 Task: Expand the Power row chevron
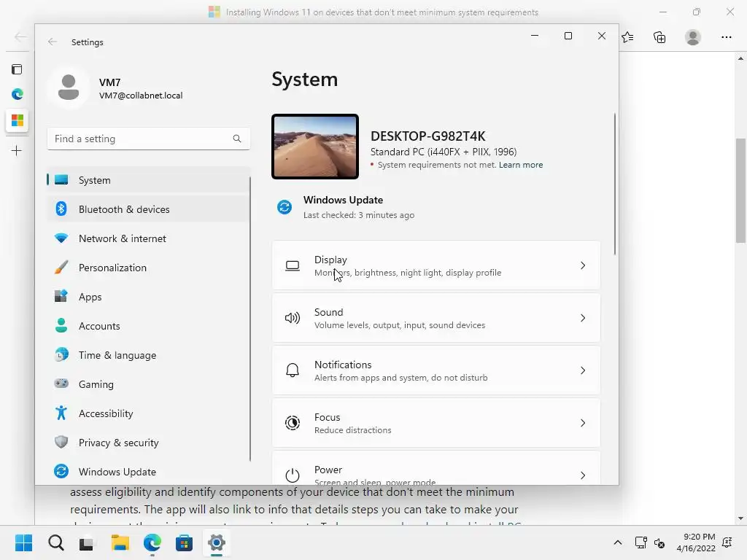pyautogui.click(x=583, y=475)
